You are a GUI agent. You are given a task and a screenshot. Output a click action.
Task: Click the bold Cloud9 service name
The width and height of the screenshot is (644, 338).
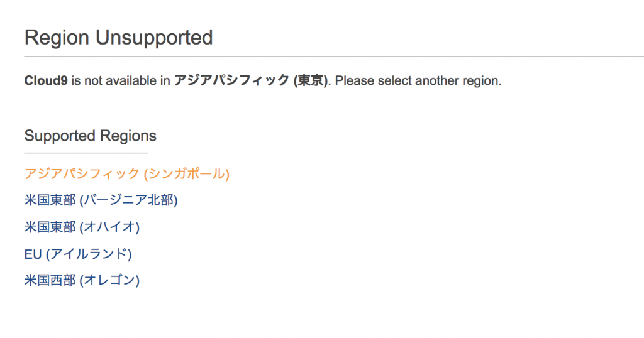tap(46, 80)
